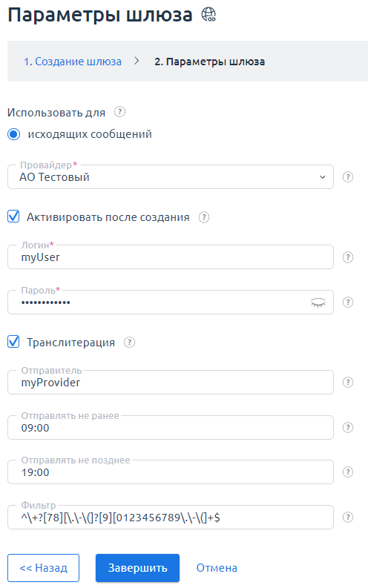368x588 pixels.
Task: Uncheck Активировать после создания checkbox
Action: coord(13,217)
